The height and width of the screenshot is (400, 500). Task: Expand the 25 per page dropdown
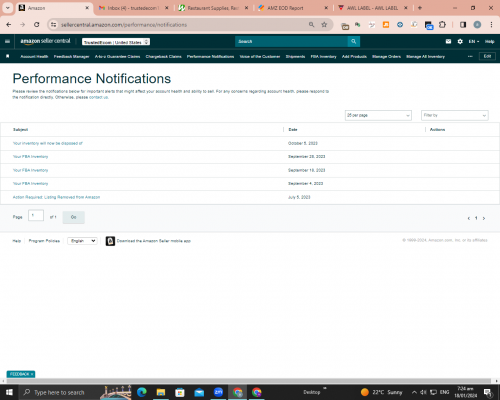click(x=378, y=115)
